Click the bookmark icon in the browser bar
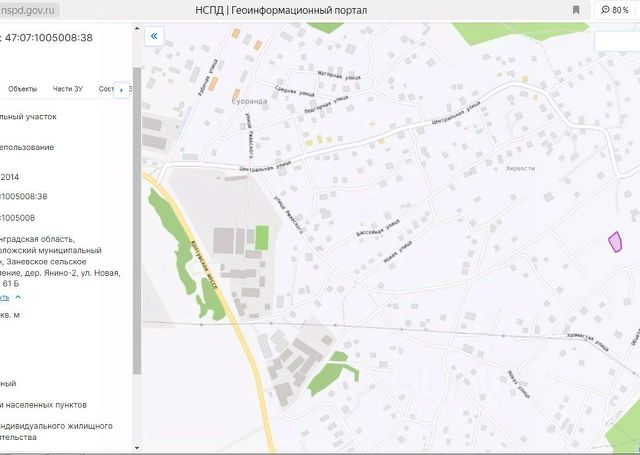Image resolution: width=640 pixels, height=455 pixels. coord(576,10)
